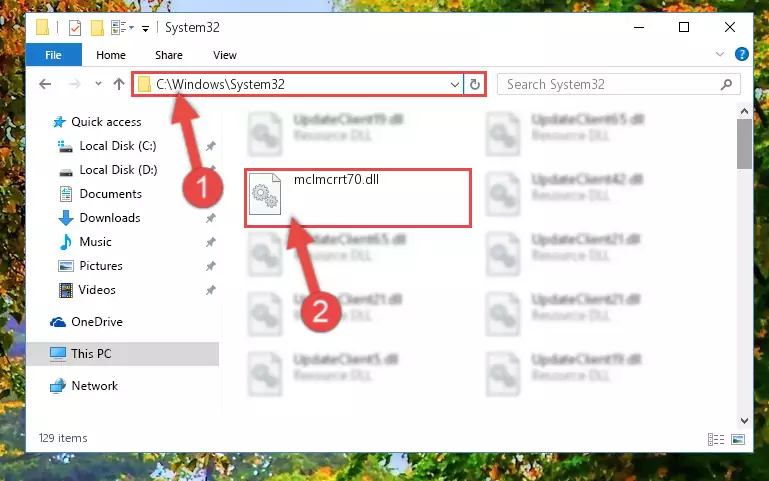Select Quick access in navigation pane

click(106, 122)
